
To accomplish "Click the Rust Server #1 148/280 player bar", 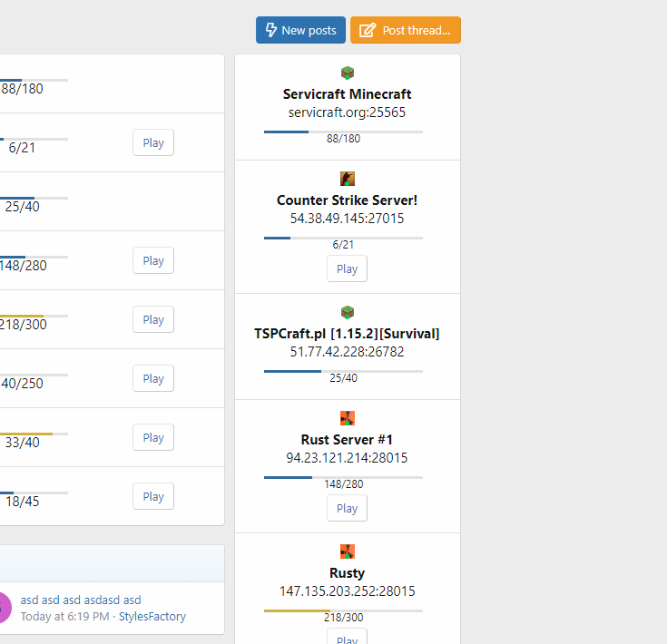I will 343,477.
